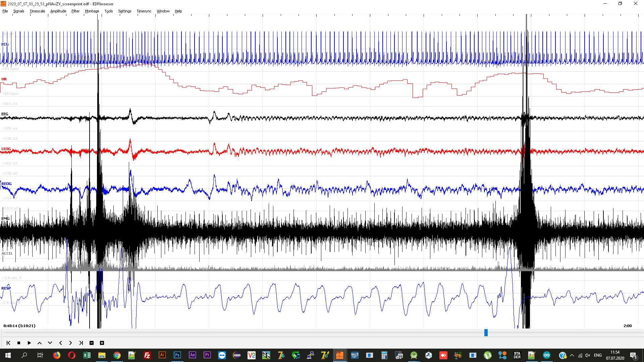Open Task View on the taskbar
This screenshot has height=362, width=644.
[x=40, y=355]
